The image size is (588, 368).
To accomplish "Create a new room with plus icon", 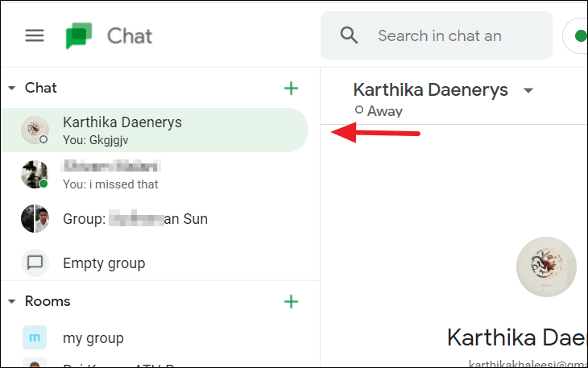I will point(291,302).
